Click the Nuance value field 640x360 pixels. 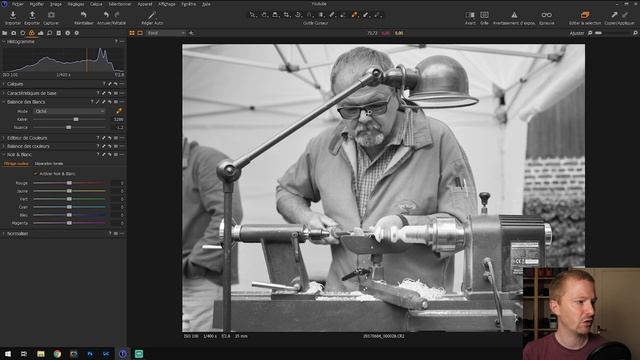(118, 127)
